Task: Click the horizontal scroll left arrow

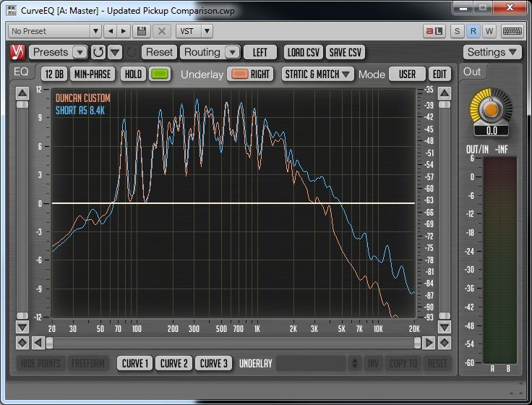Action: tap(38, 343)
